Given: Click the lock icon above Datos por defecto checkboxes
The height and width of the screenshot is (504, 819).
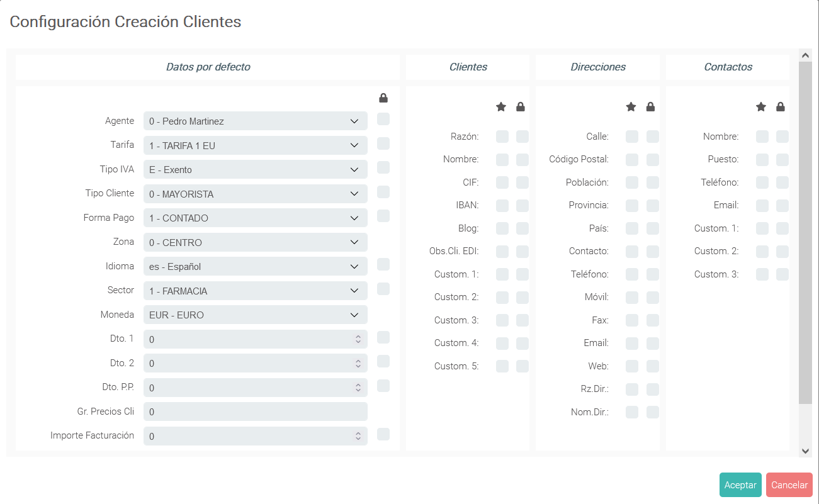Looking at the screenshot, I should point(383,98).
